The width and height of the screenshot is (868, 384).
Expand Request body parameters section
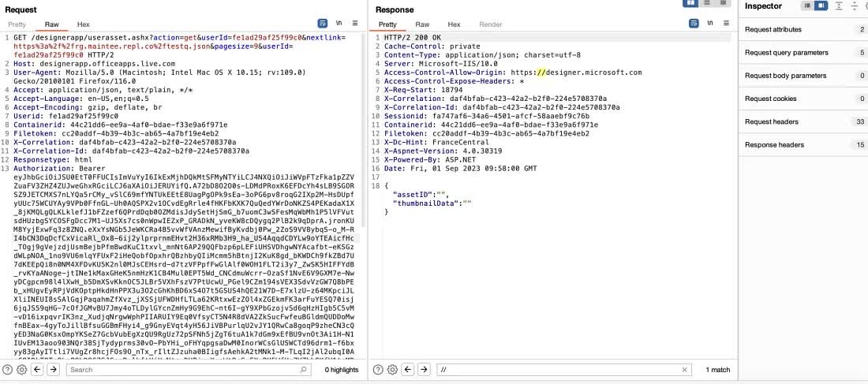click(803, 75)
